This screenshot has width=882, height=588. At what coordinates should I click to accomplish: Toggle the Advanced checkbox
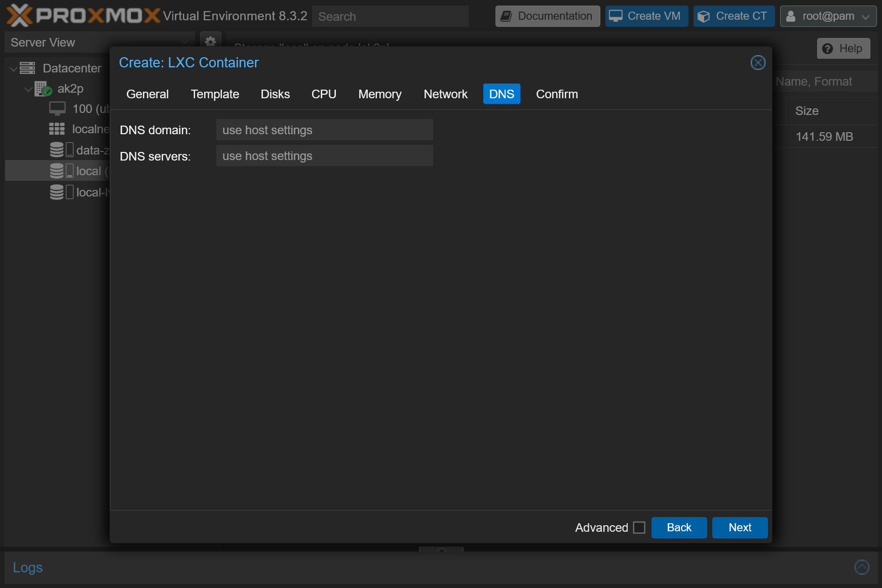click(639, 528)
